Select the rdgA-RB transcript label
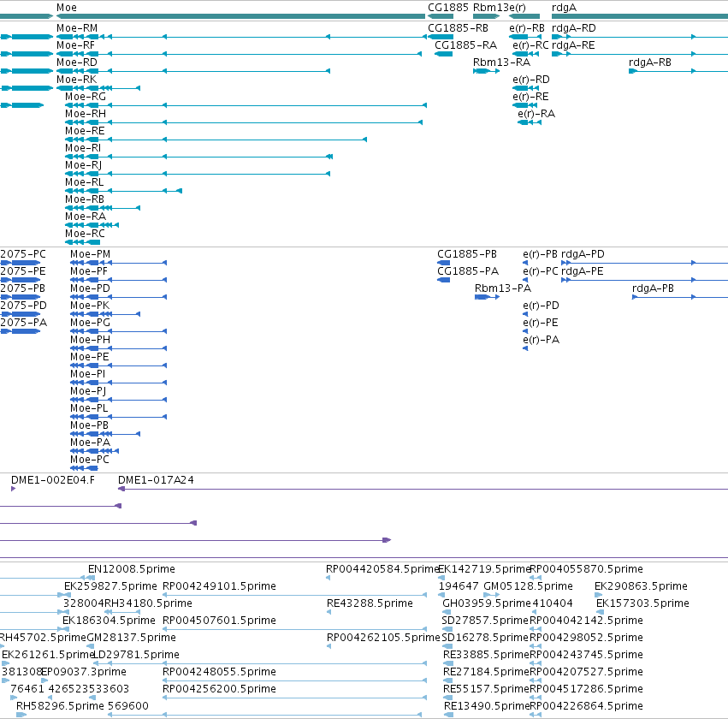The width and height of the screenshot is (728, 719). pyautogui.click(x=650, y=62)
